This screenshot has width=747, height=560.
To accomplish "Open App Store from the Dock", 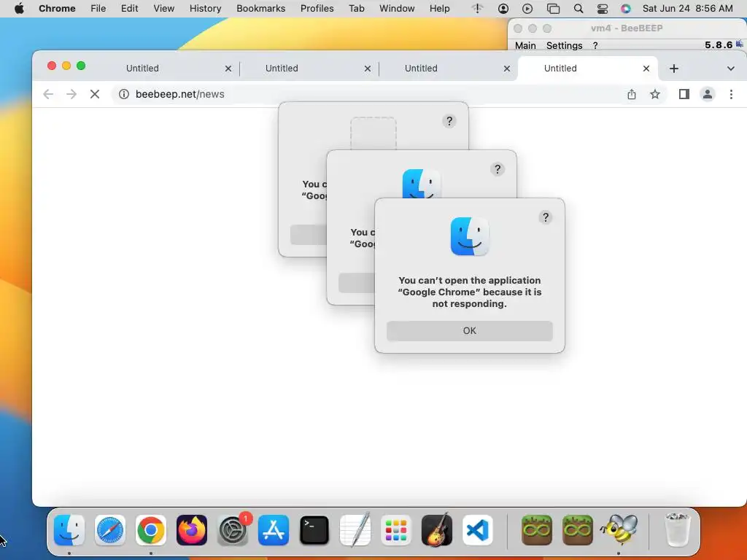I will point(274,530).
